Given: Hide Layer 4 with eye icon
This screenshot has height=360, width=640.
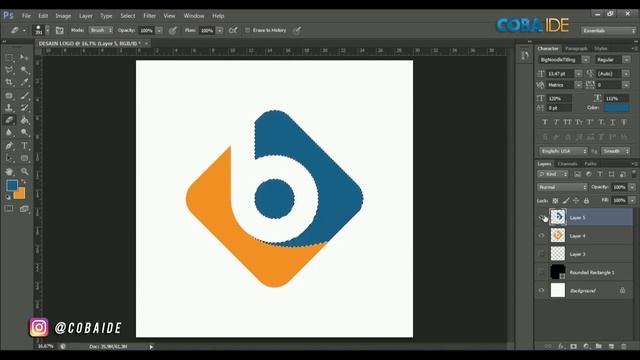Looking at the screenshot, I should pos(542,236).
